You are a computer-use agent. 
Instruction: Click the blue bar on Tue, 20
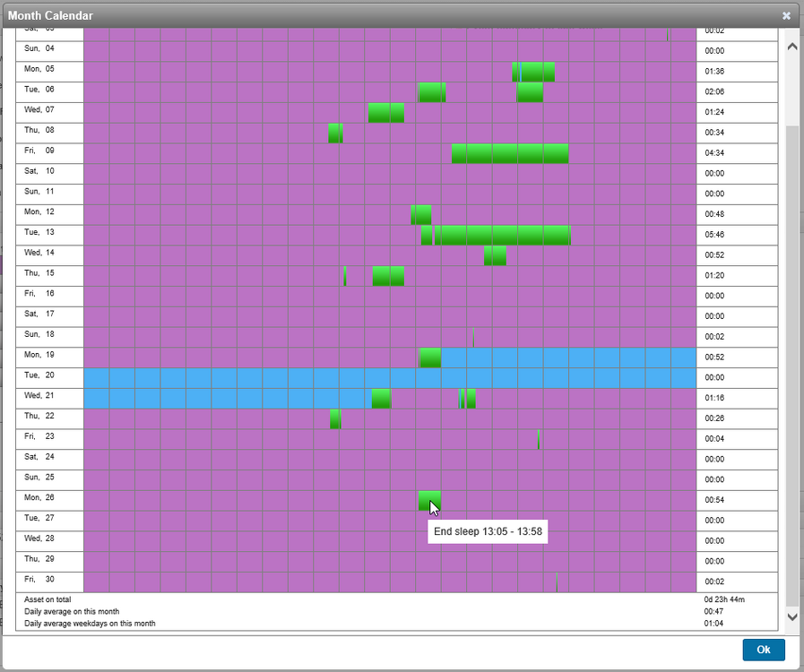[390, 378]
